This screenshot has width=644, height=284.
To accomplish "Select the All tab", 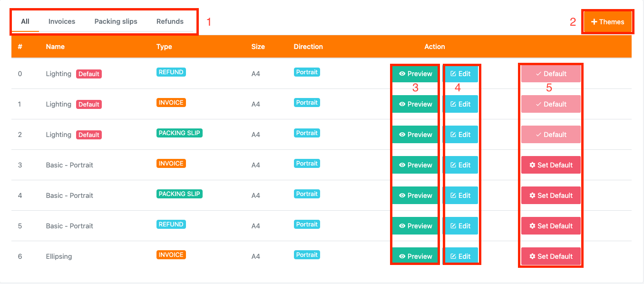I will click(25, 21).
